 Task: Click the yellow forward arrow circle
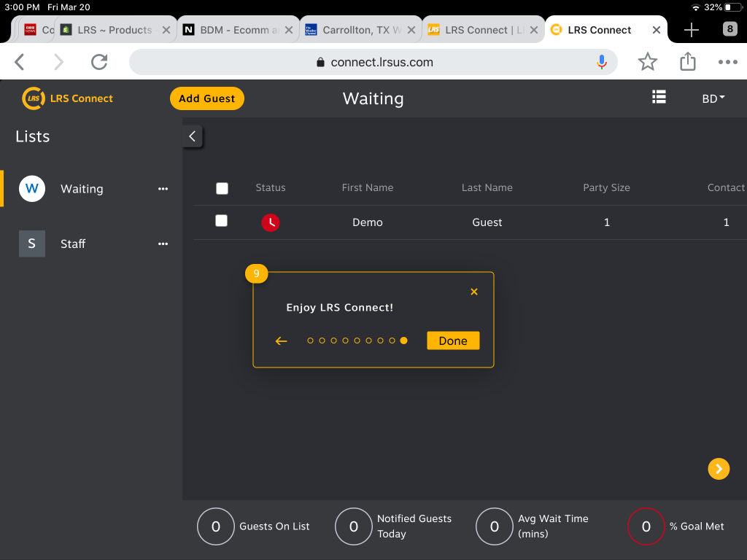(719, 469)
